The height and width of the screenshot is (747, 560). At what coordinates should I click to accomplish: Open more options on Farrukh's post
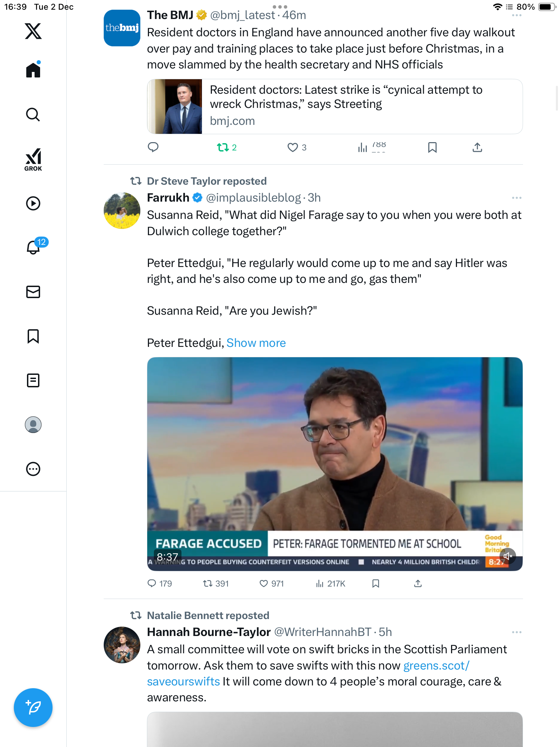pos(516,198)
